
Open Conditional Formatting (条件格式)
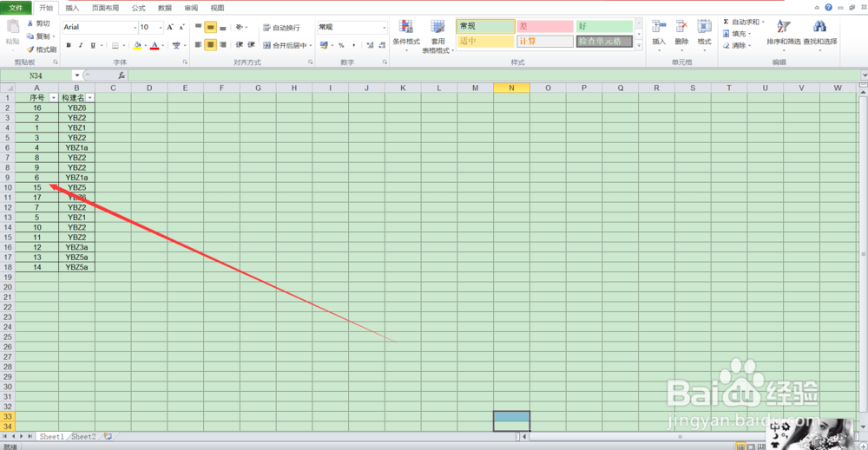pos(406,36)
